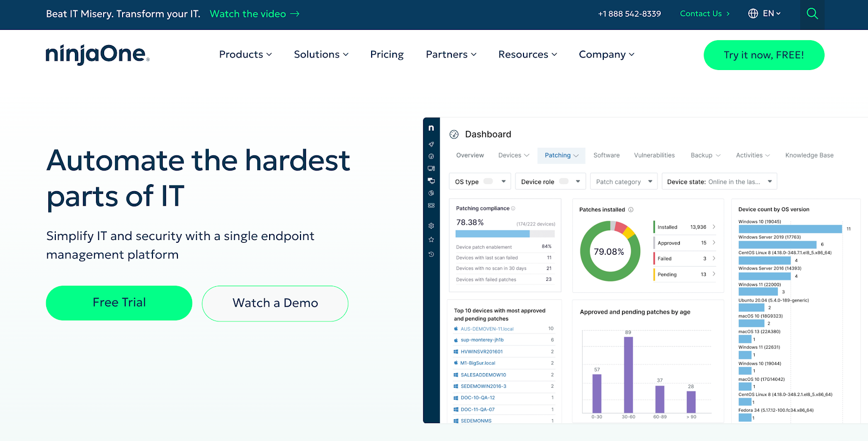The image size is (868, 441).
Task: Click the red Failed legend color marker
Action: click(654, 259)
